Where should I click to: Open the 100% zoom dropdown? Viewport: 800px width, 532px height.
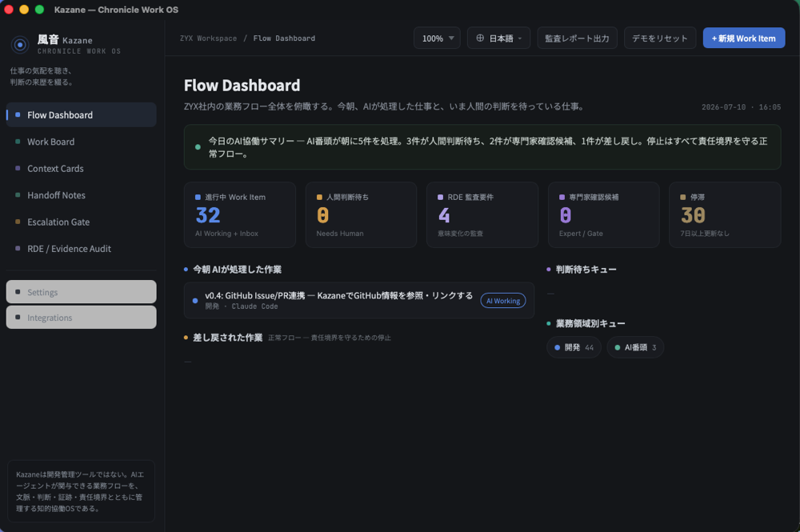pyautogui.click(x=438, y=38)
